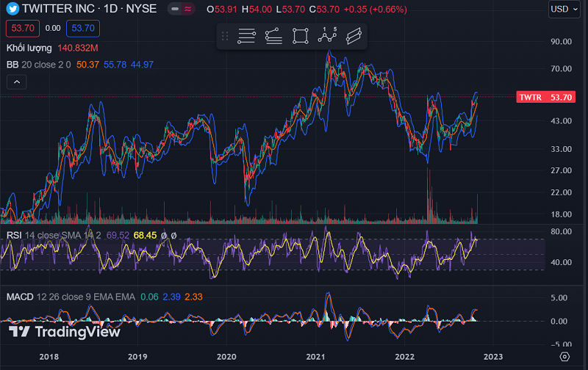Select the MACD indicator label
The height and width of the screenshot is (370, 588).
click(20, 297)
